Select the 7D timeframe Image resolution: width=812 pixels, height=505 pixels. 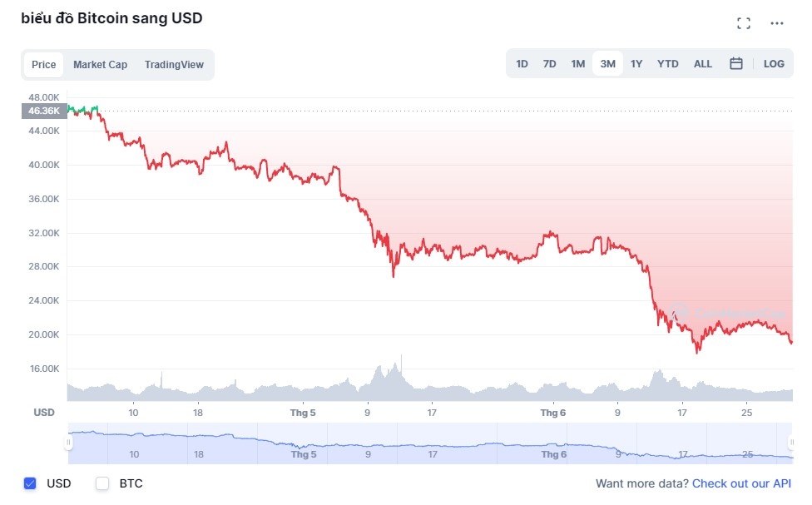549,63
